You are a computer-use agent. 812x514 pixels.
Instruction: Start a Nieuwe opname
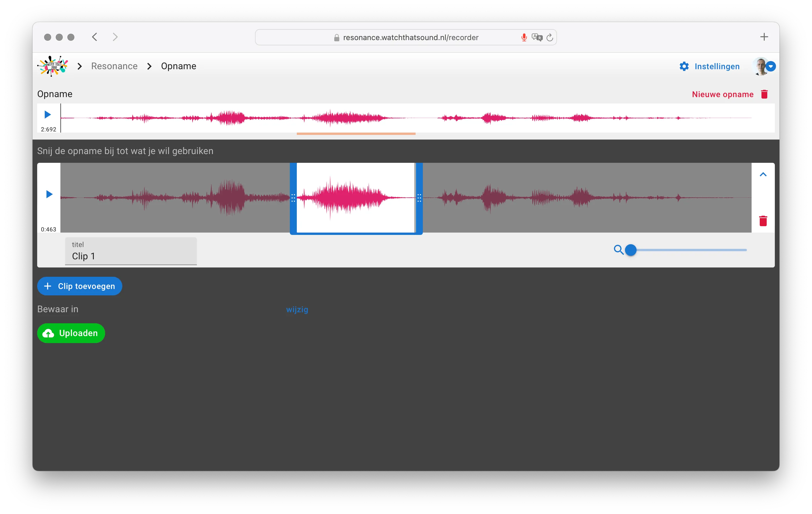(722, 94)
